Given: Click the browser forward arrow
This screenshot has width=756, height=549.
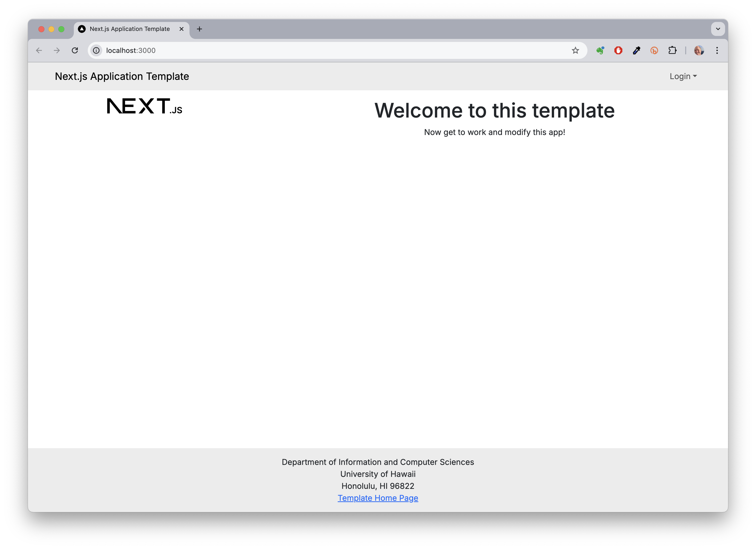Looking at the screenshot, I should point(57,50).
